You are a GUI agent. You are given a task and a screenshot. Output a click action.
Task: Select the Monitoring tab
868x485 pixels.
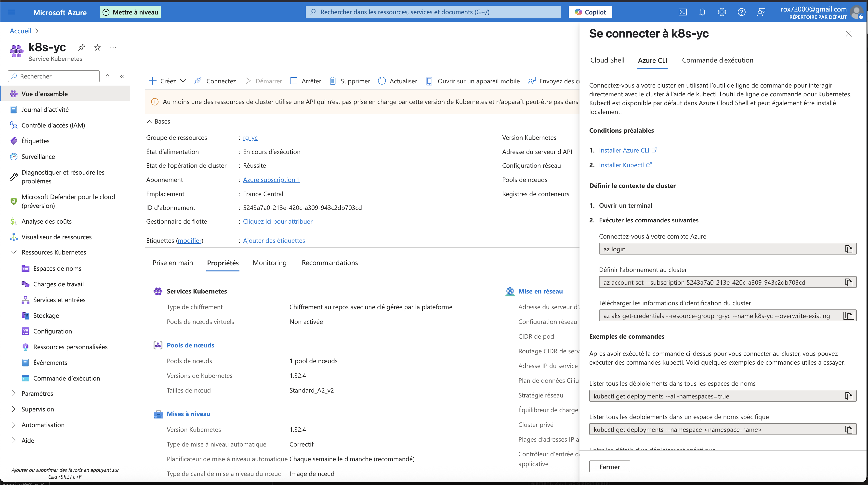[269, 263]
